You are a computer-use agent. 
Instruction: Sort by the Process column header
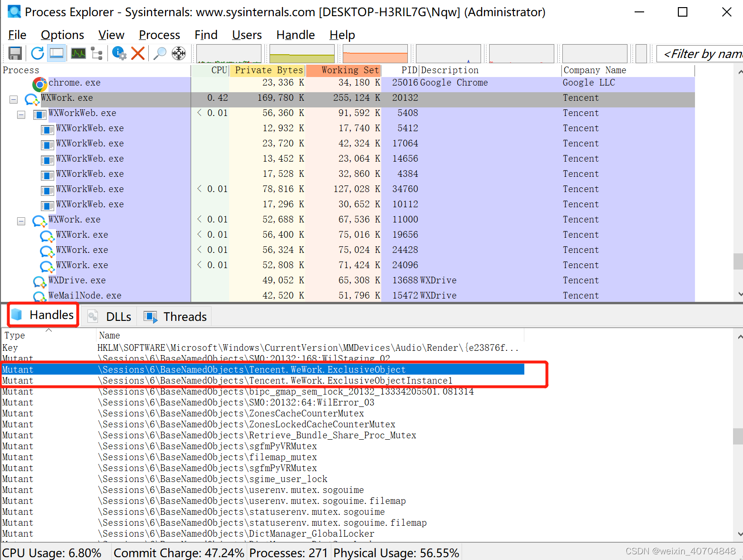click(96, 70)
